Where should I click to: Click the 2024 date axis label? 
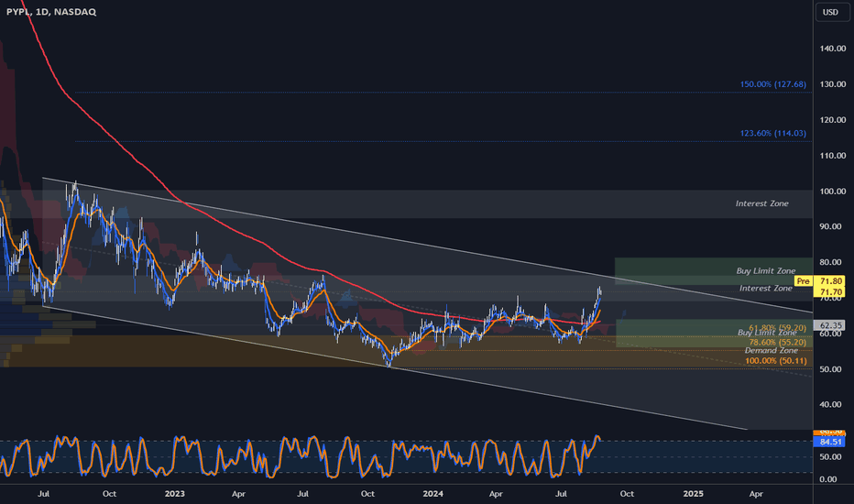[x=433, y=494]
